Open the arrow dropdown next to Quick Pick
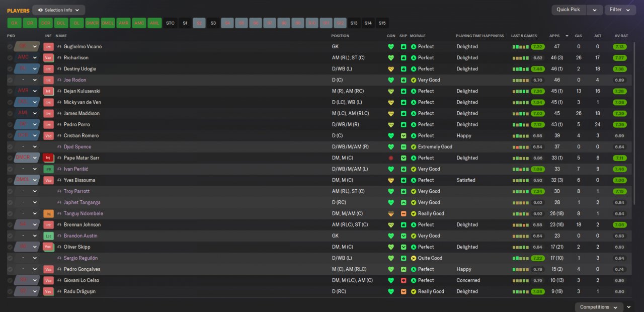 click(x=595, y=10)
